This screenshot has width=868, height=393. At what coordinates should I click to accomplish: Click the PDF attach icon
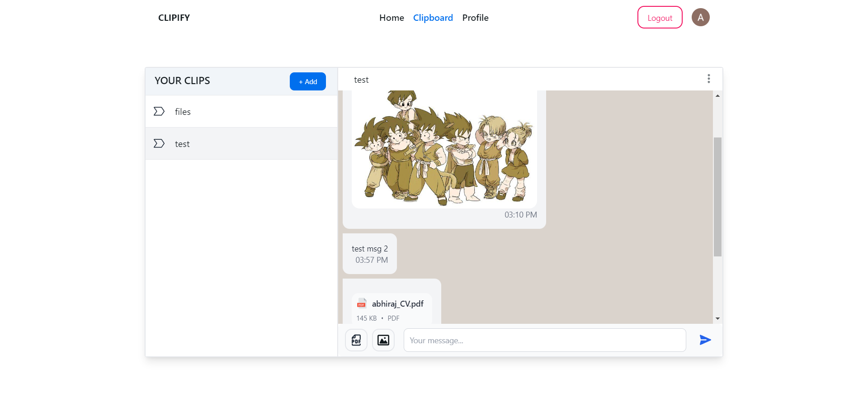pos(356,340)
